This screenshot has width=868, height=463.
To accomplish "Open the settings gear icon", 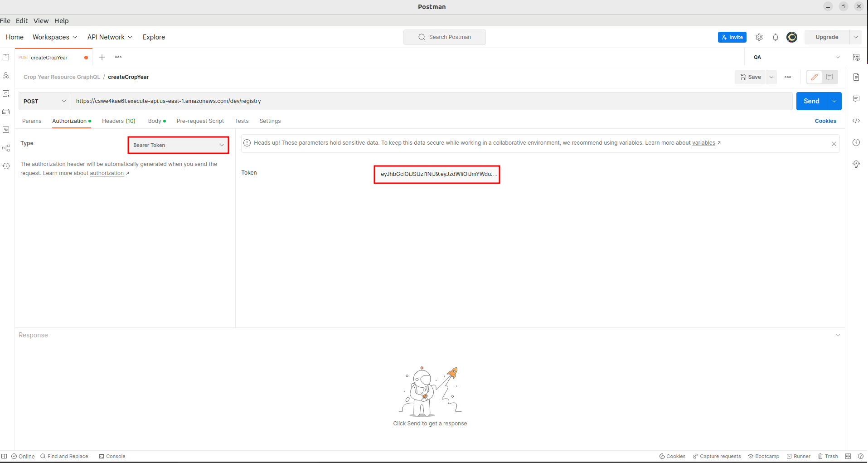I will (759, 37).
